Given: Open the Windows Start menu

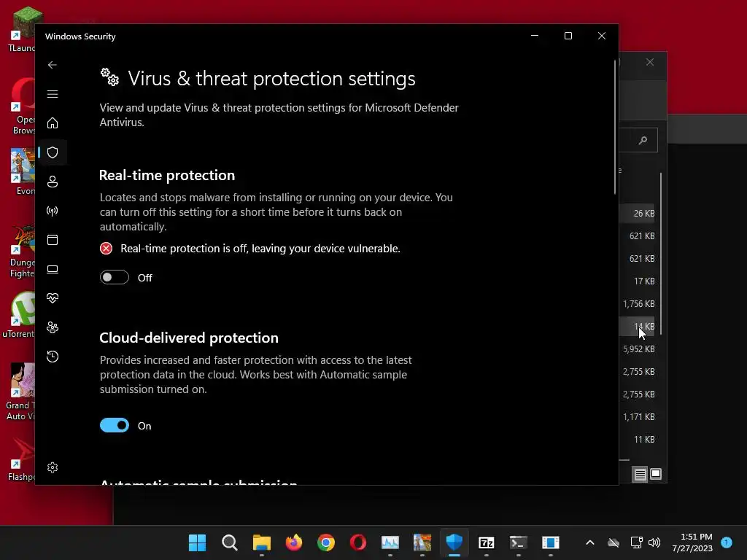Looking at the screenshot, I should (197, 542).
